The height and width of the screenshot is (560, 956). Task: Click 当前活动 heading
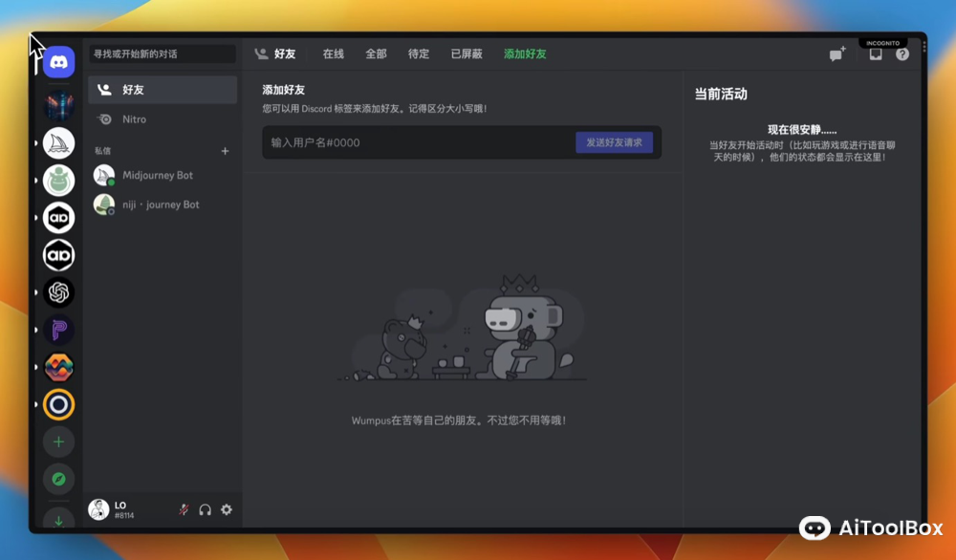[721, 95]
